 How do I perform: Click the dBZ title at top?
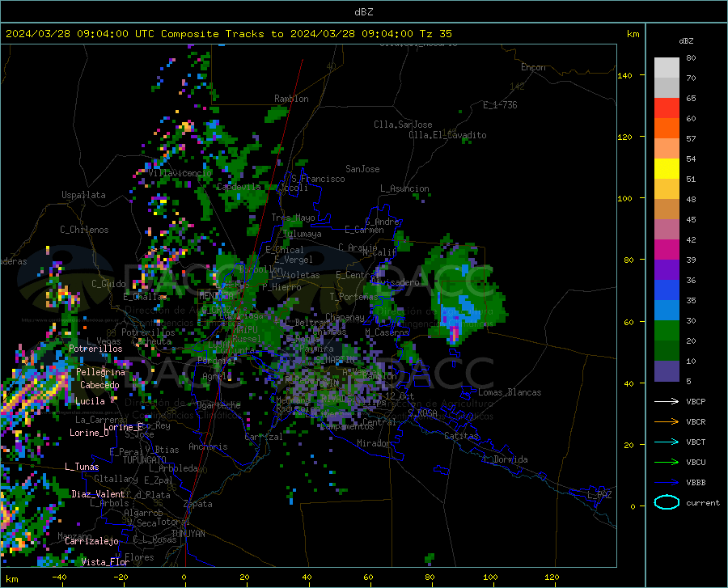363,12
